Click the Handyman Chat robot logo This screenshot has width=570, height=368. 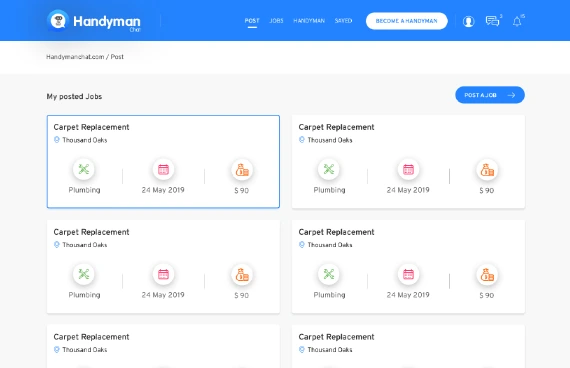[58, 20]
